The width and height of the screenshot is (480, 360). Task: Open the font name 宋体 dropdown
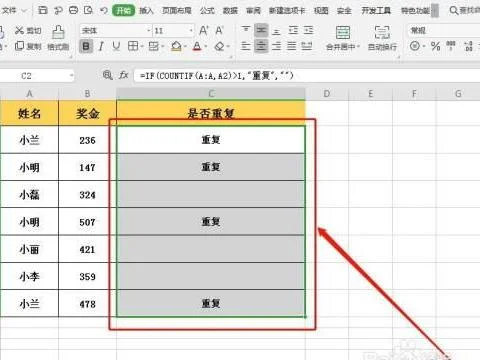[x=149, y=31]
